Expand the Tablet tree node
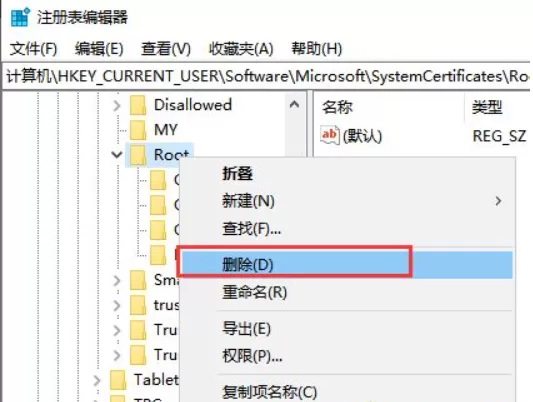Screen dimensions: 533x402 coord(97,380)
